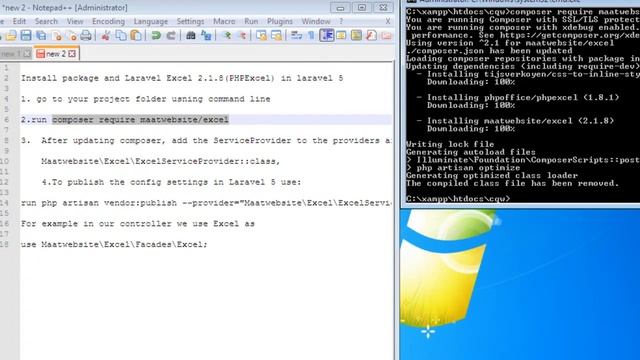This screenshot has width=640, height=360.
Task: Minimize the Notepad++ window
Action: pyautogui.click(x=340, y=8)
